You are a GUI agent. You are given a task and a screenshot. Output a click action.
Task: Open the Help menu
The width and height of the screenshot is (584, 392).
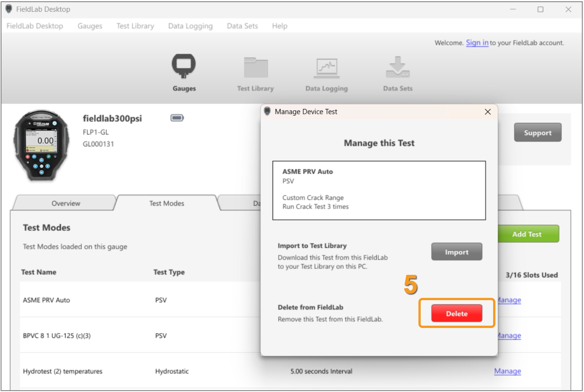280,26
